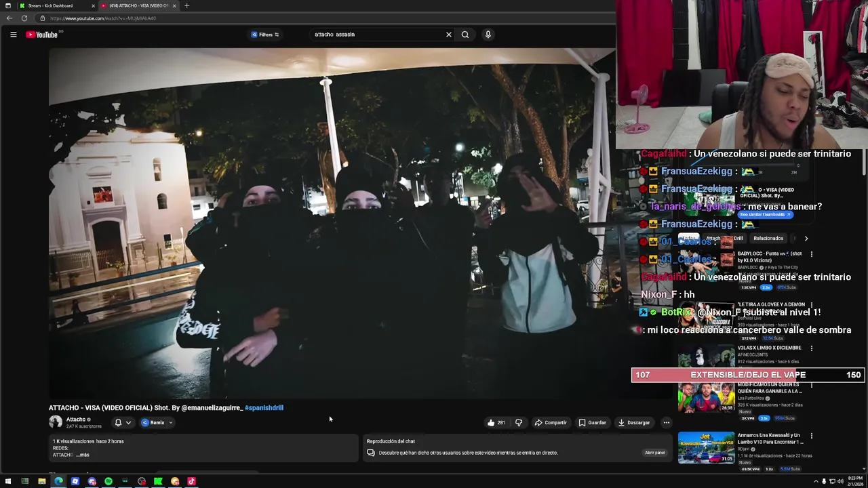Open Spotify from the taskbar
The image size is (868, 488).
coord(108,481)
